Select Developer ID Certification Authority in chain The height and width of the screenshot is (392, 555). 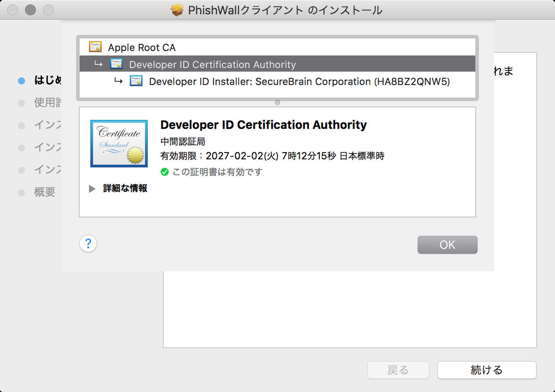pyautogui.click(x=277, y=64)
